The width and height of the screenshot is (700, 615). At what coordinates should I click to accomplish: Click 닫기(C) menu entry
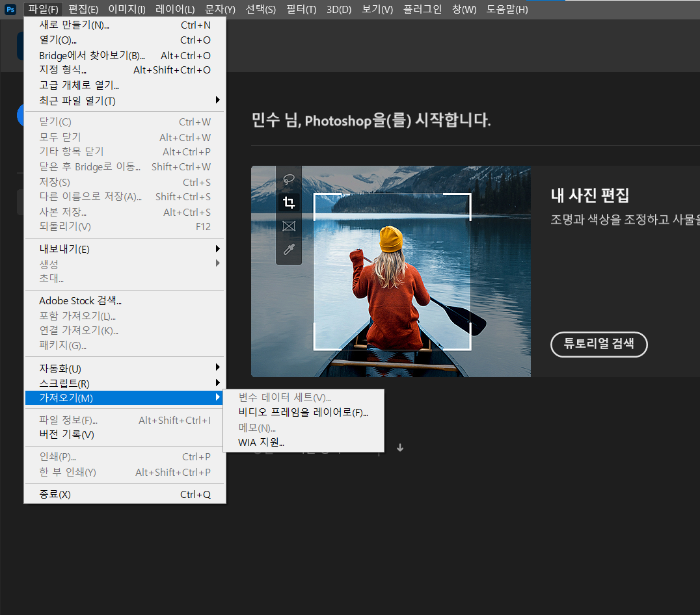[125, 122]
